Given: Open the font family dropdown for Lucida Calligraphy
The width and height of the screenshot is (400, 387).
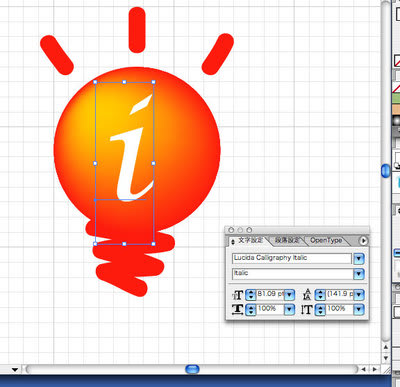Looking at the screenshot, I should click(x=359, y=259).
